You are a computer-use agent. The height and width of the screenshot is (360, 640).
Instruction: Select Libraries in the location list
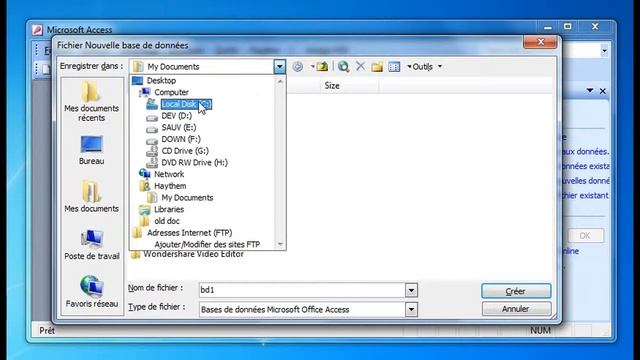[169, 209]
